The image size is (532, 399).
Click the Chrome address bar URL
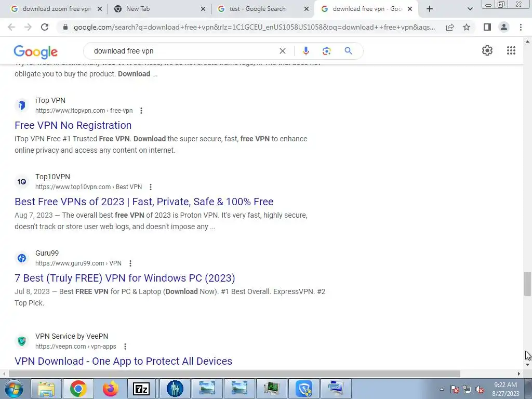[254, 27]
